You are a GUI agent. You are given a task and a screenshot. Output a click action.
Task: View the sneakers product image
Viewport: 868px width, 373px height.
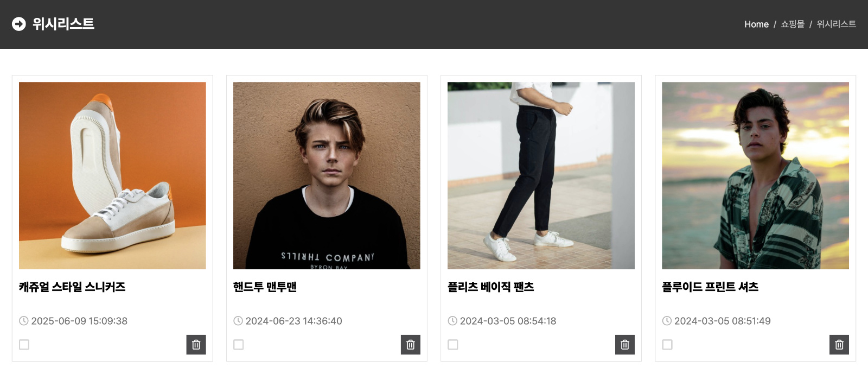tap(112, 175)
